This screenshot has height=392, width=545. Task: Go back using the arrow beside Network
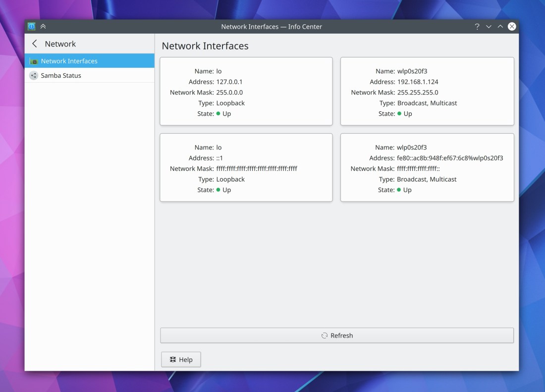click(x=35, y=44)
